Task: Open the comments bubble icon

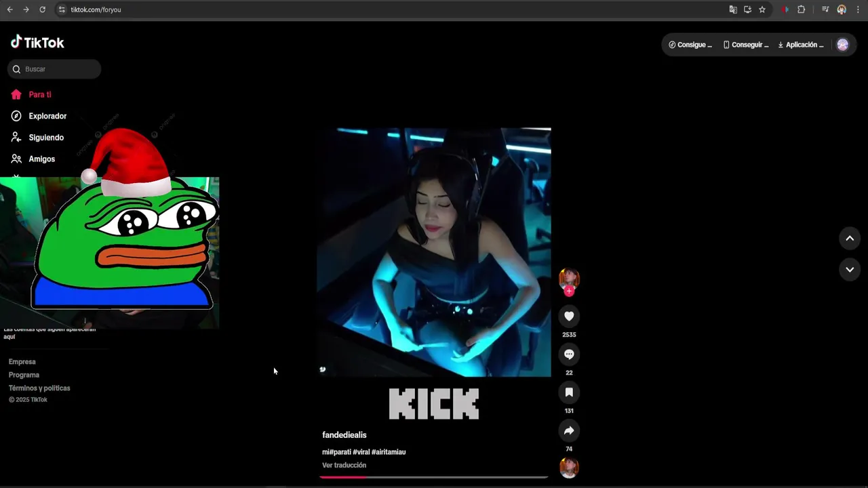Action: pos(569,354)
